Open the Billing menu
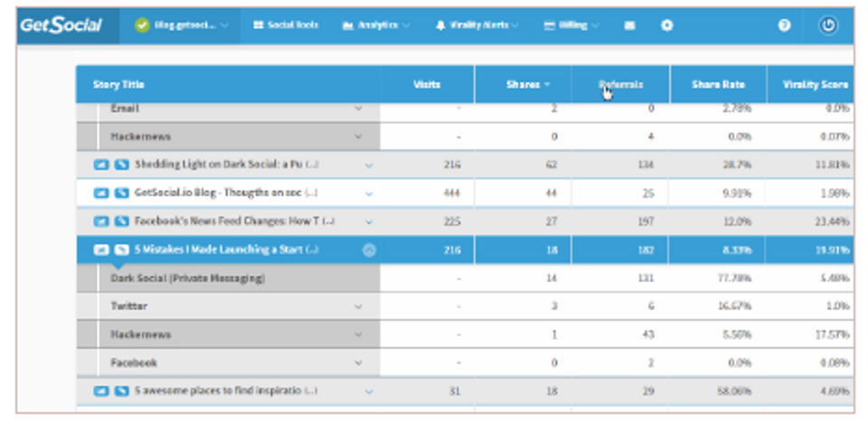 [x=571, y=25]
